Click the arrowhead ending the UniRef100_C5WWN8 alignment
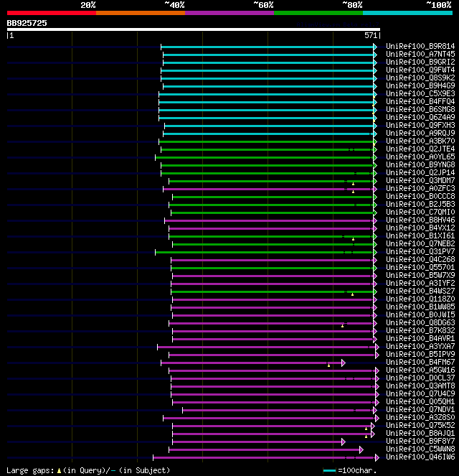This screenshot has height=476, width=459. click(361, 449)
